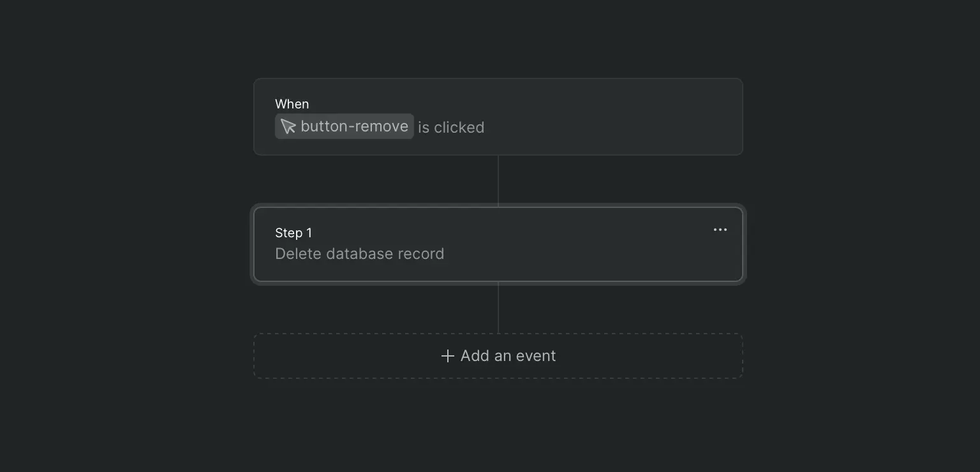Image resolution: width=980 pixels, height=472 pixels.
Task: Click the connector line between When and Step 1
Action: [498, 181]
